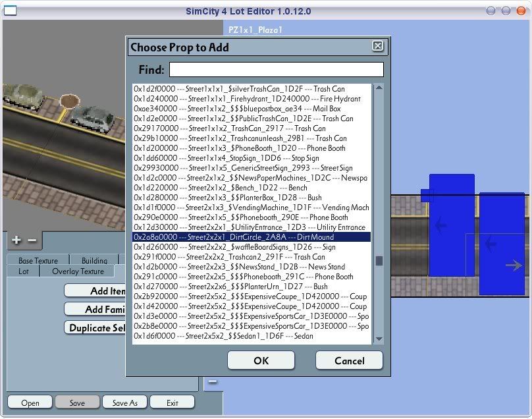This screenshot has height=419, width=532.
Task: Click the Add Family button
Action: click(95, 309)
